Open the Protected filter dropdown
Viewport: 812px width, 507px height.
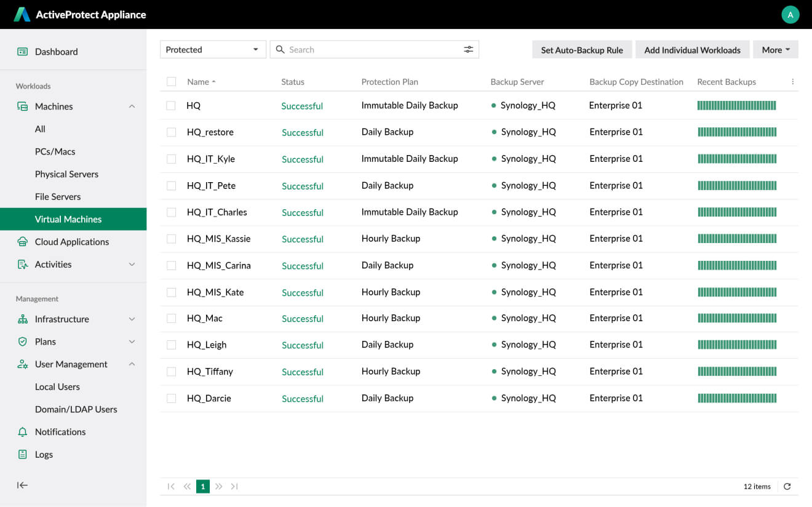coord(213,50)
